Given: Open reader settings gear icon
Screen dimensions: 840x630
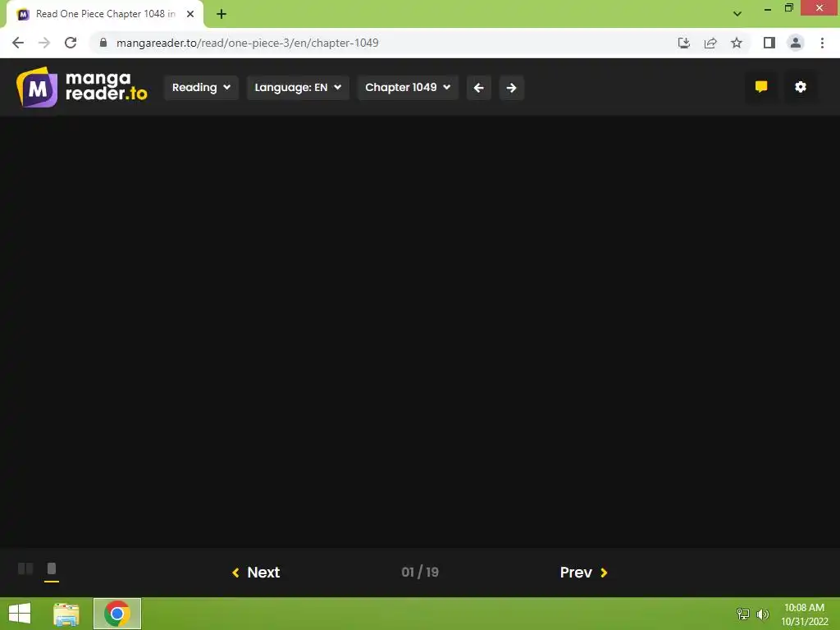Looking at the screenshot, I should [x=801, y=87].
